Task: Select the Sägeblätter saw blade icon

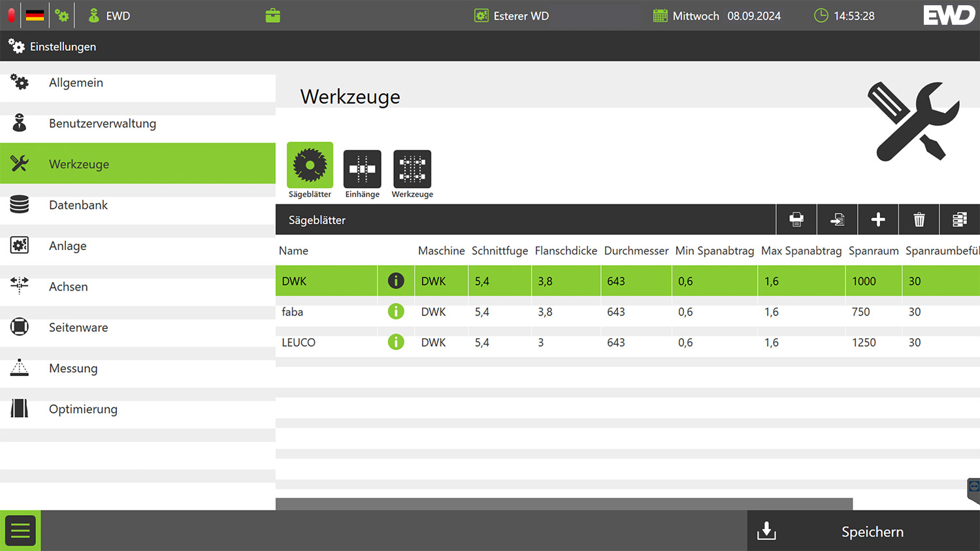Action: point(310,166)
